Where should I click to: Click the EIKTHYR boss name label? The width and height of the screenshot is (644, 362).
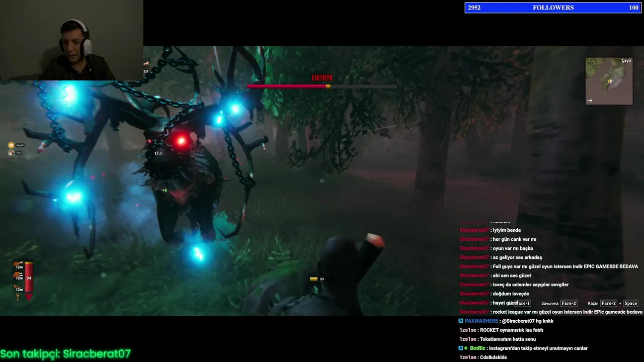coord(322,78)
